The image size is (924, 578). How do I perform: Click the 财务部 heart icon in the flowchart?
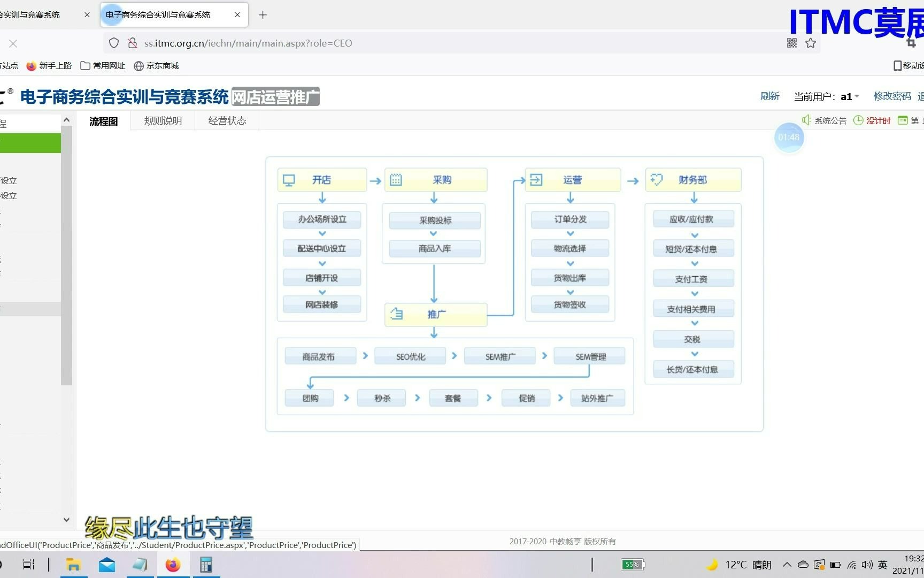coord(657,180)
